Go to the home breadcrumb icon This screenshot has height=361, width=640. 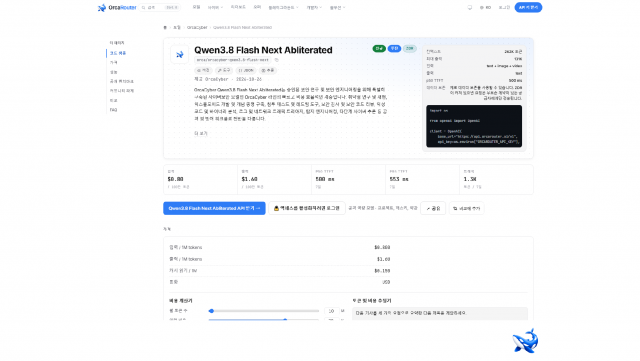tap(165, 27)
